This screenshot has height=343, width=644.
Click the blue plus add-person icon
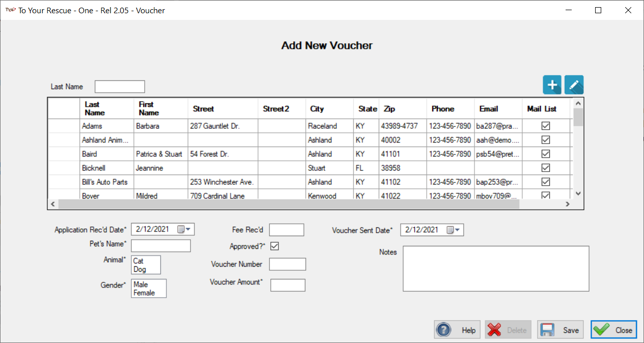(552, 84)
